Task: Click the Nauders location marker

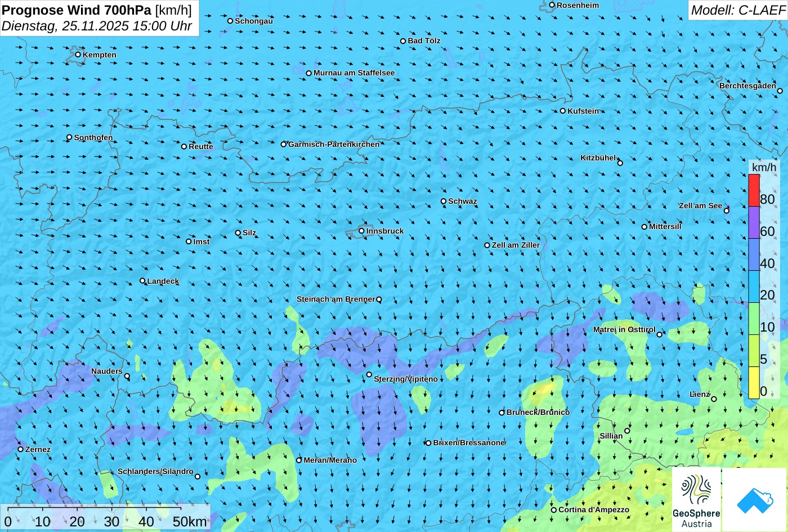Action: coord(127,376)
